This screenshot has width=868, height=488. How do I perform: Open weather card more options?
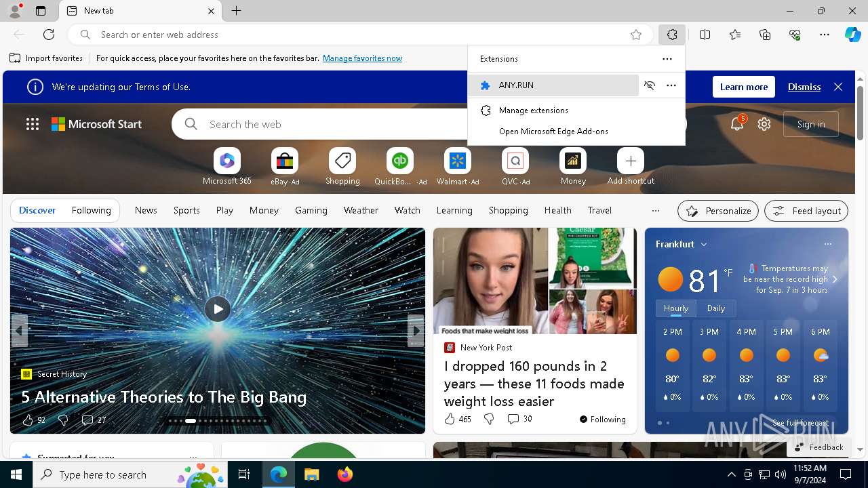pos(827,244)
